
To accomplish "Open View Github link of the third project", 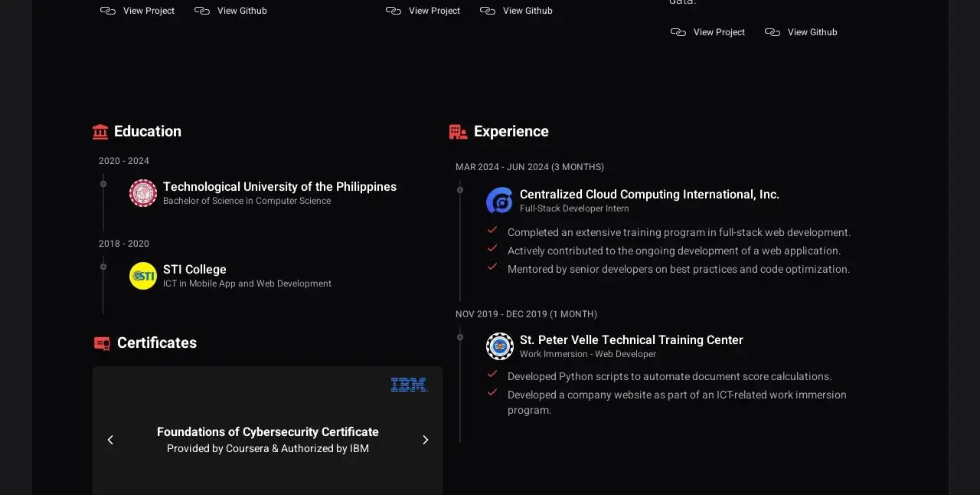I will [x=802, y=32].
